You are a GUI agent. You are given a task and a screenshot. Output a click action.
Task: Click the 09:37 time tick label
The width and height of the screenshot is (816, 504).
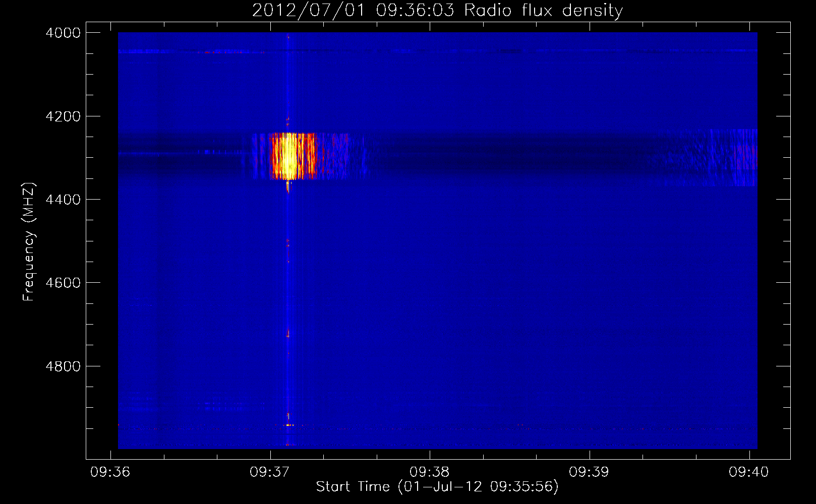click(x=270, y=472)
